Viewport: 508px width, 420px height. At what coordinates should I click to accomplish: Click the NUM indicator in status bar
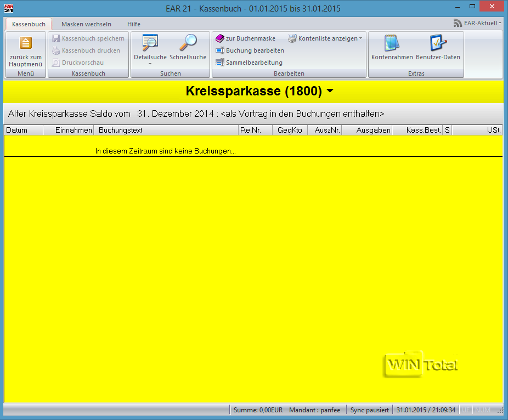[x=483, y=410]
